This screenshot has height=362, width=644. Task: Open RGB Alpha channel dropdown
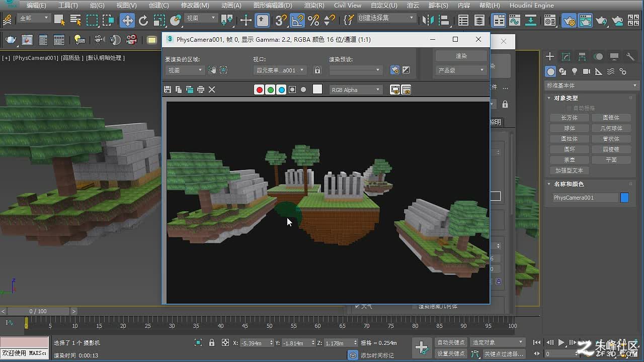pyautogui.click(x=356, y=89)
